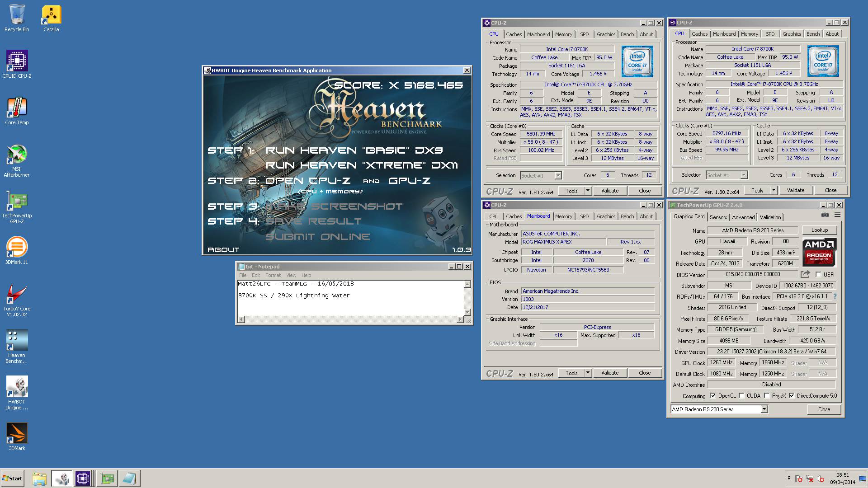Viewport: 868px width, 488px height.
Task: Expand Tools dropdown arrow in left CPU-Z
Action: pyautogui.click(x=588, y=191)
